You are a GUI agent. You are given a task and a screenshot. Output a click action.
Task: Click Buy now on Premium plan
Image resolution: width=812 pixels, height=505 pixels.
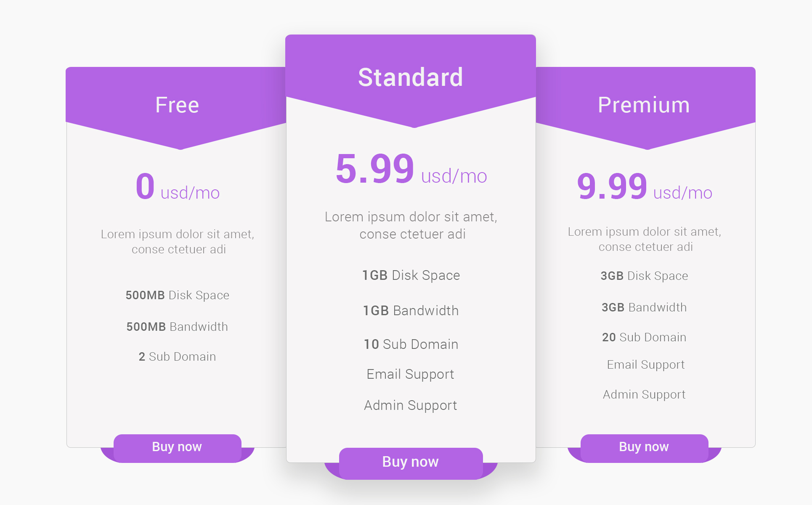coord(644,448)
